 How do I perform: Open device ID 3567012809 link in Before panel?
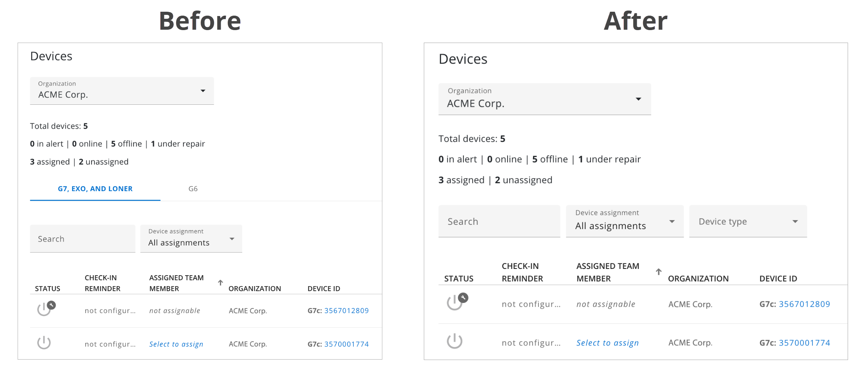(346, 311)
